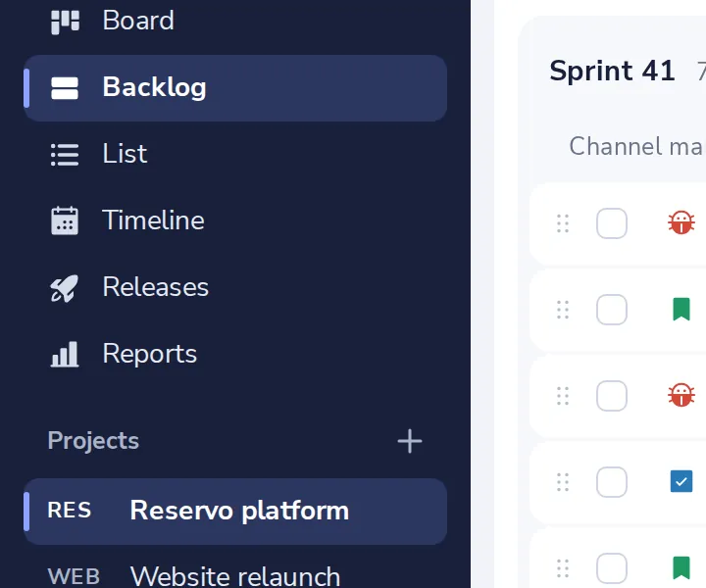Open the Timeline view
This screenshot has width=706, height=588.
[x=235, y=220]
